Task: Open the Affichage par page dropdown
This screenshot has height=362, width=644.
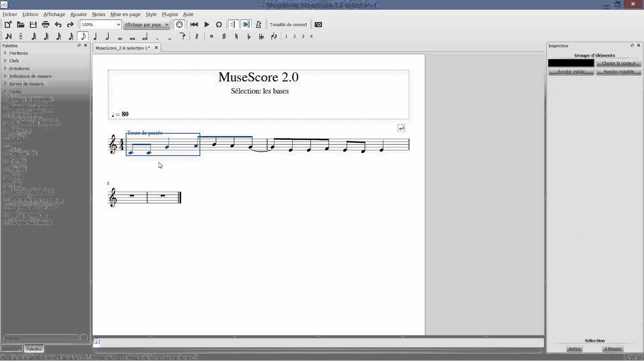Action: pyautogui.click(x=146, y=25)
